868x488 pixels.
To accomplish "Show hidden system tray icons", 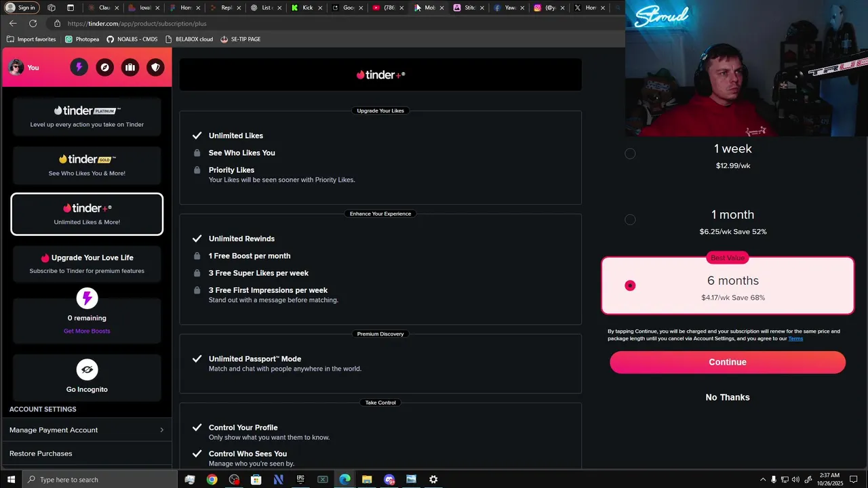I will (x=763, y=480).
